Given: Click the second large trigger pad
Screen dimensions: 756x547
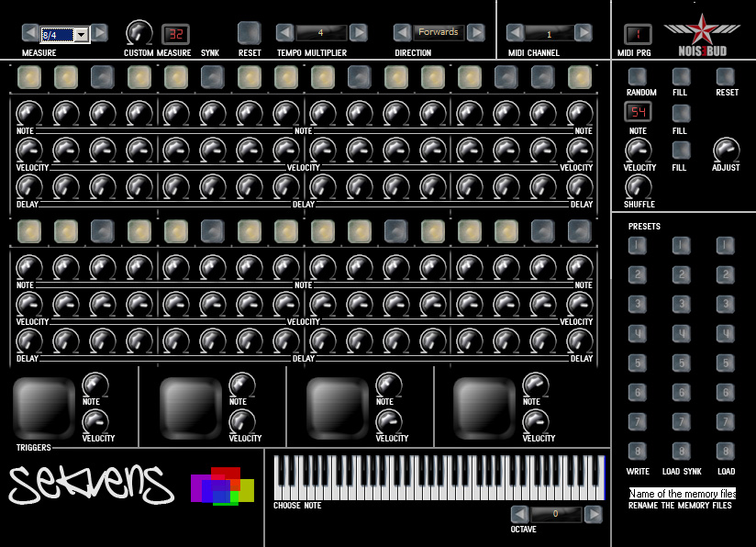Looking at the screenshot, I should pos(191,408).
